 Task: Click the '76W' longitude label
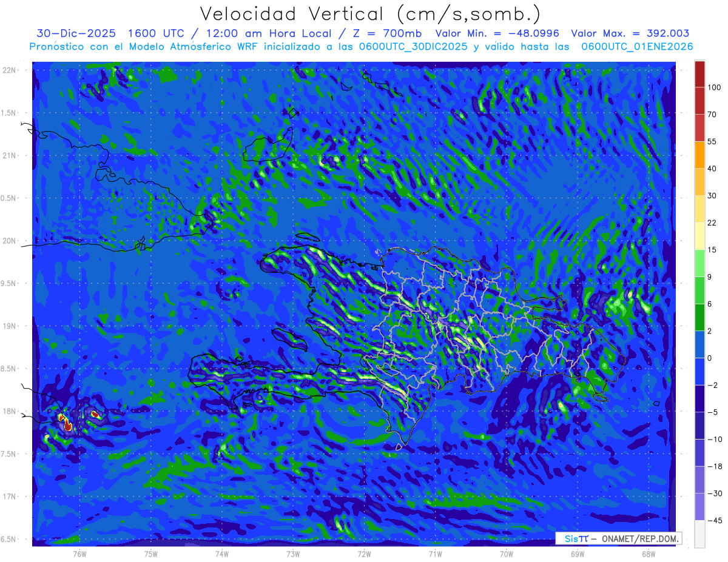[79, 554]
